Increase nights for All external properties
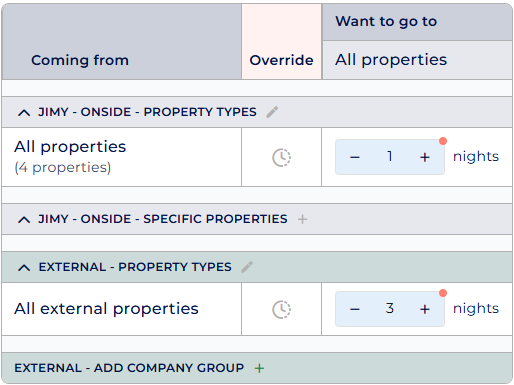 click(425, 309)
